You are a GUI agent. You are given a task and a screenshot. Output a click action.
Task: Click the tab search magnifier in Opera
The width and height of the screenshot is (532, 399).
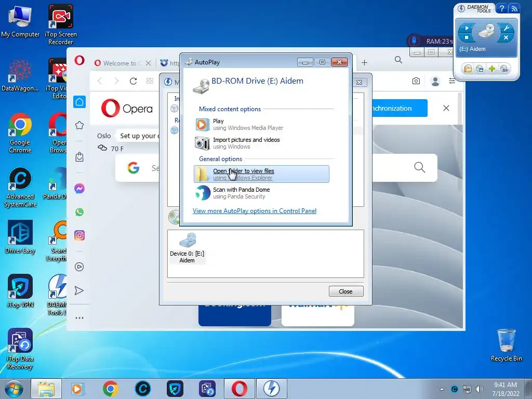(398, 60)
